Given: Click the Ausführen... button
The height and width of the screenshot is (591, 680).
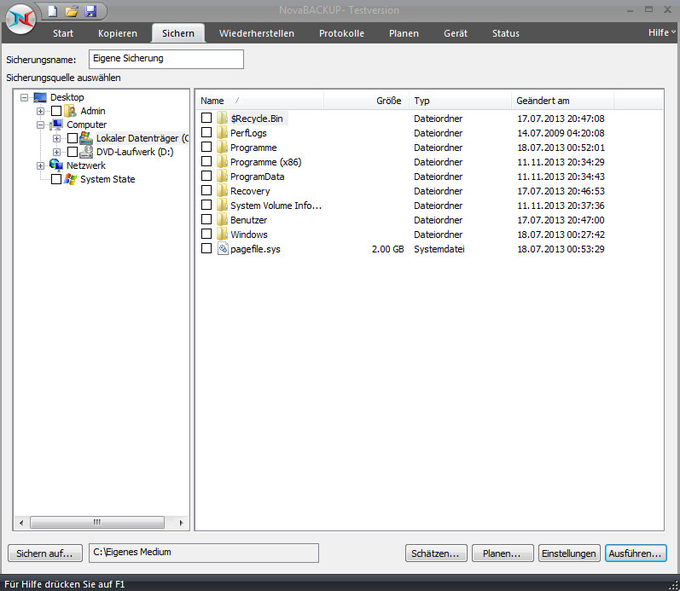Looking at the screenshot, I should tap(635, 553).
